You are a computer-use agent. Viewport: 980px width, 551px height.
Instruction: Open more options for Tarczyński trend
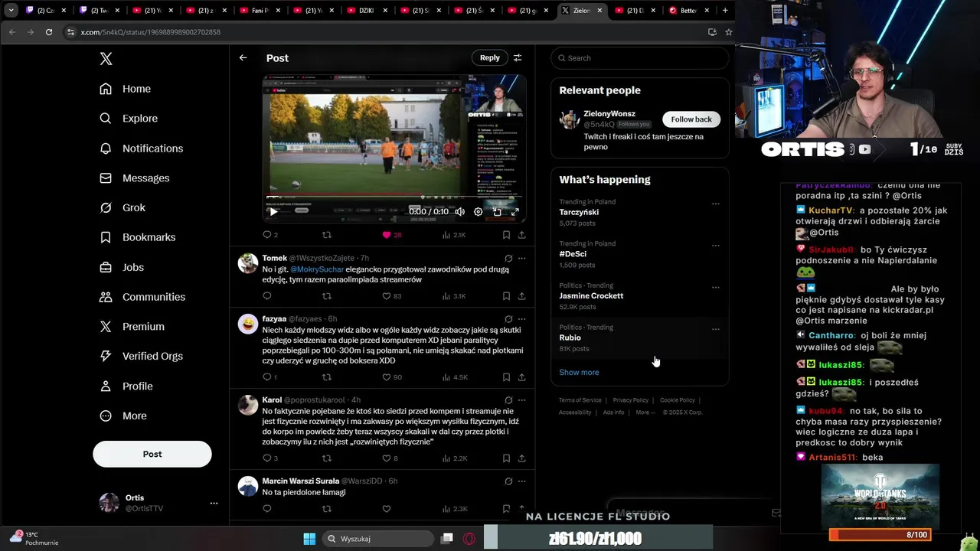pos(716,204)
